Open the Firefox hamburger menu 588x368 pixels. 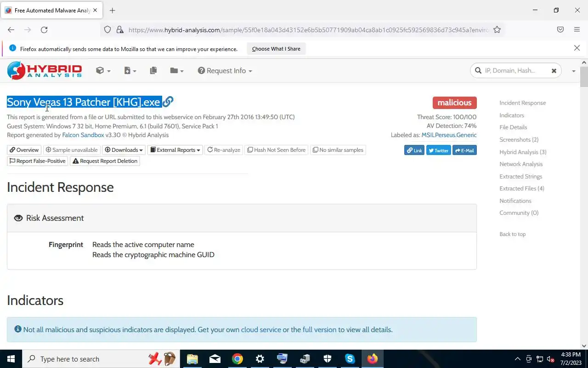pos(577,29)
